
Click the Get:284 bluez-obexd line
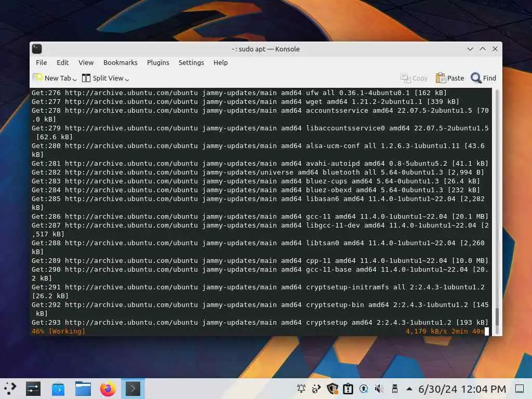pyautogui.click(x=256, y=190)
